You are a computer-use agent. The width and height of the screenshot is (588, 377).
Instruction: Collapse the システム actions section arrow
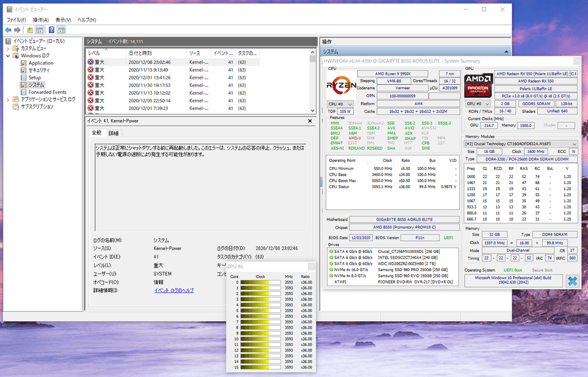tap(506, 52)
